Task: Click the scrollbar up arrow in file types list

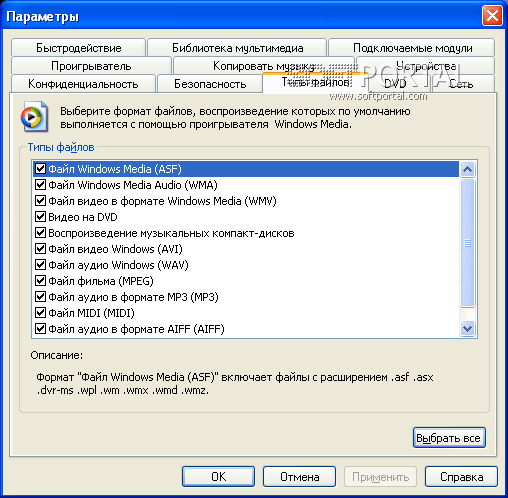Action: [467, 169]
